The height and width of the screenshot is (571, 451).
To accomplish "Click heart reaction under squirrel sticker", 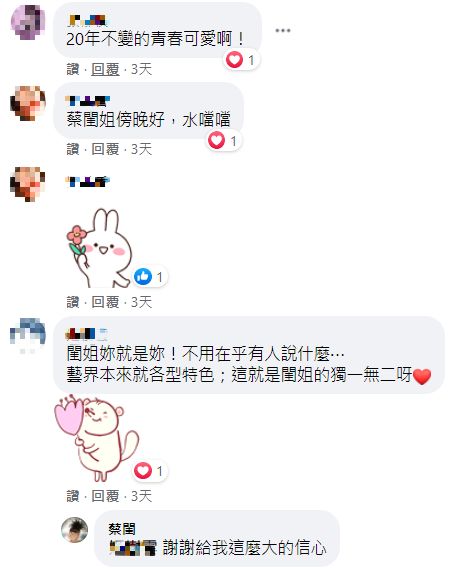I will point(143,471).
